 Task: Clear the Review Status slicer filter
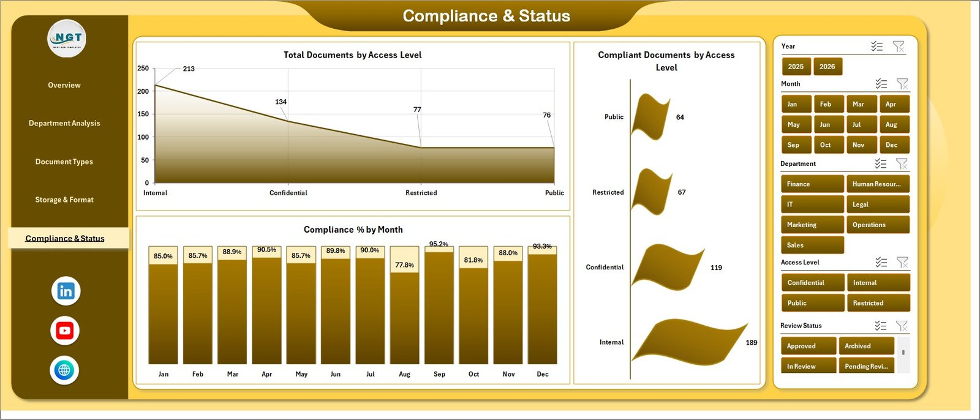[902, 326]
